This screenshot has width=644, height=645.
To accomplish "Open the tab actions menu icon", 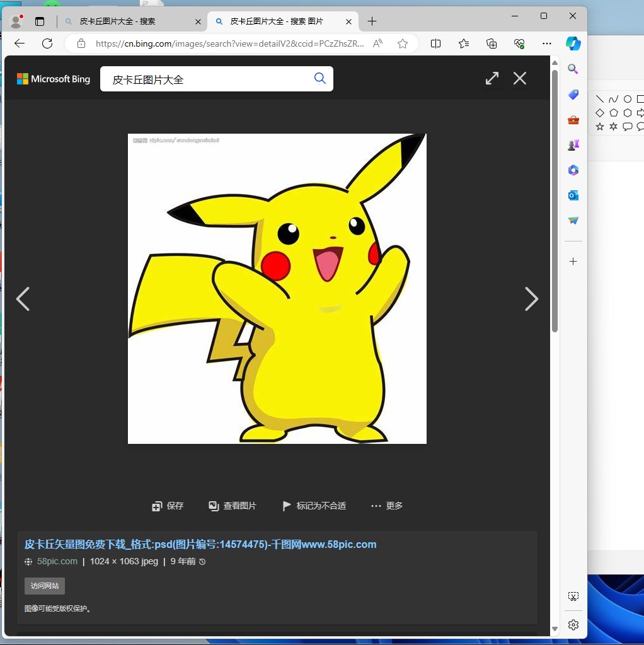I will pos(40,21).
